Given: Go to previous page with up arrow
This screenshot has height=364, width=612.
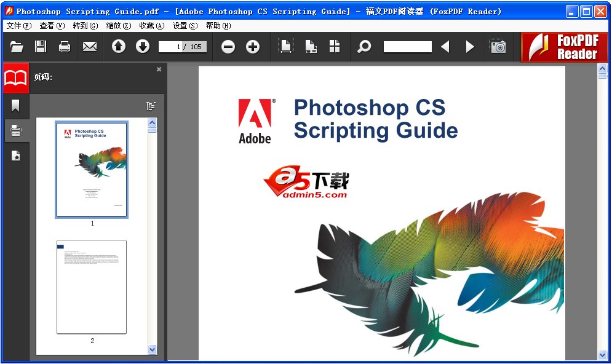Looking at the screenshot, I should tap(119, 47).
